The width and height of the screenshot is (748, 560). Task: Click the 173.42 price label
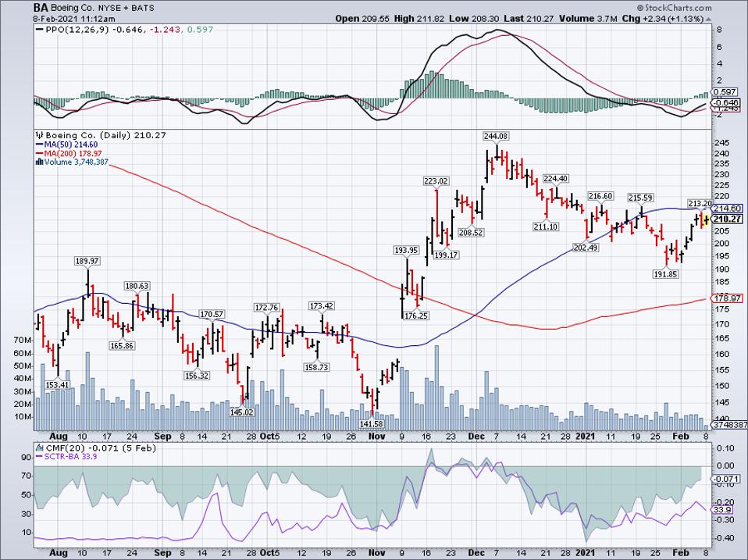322,305
